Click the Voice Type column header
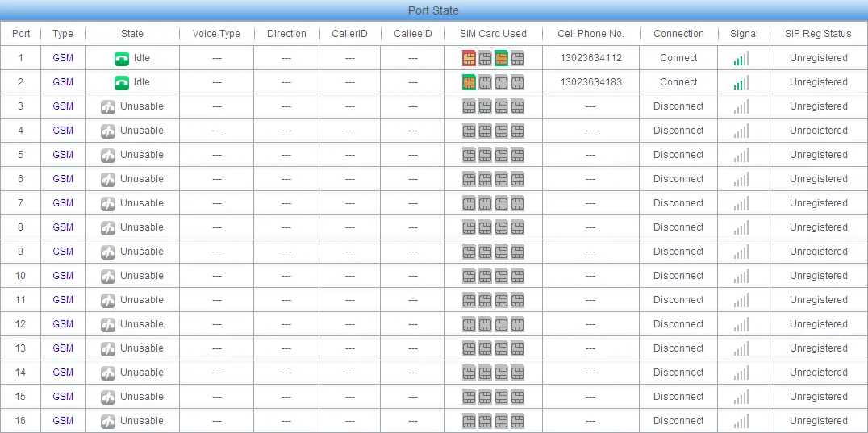This screenshot has width=868, height=433. pos(216,34)
